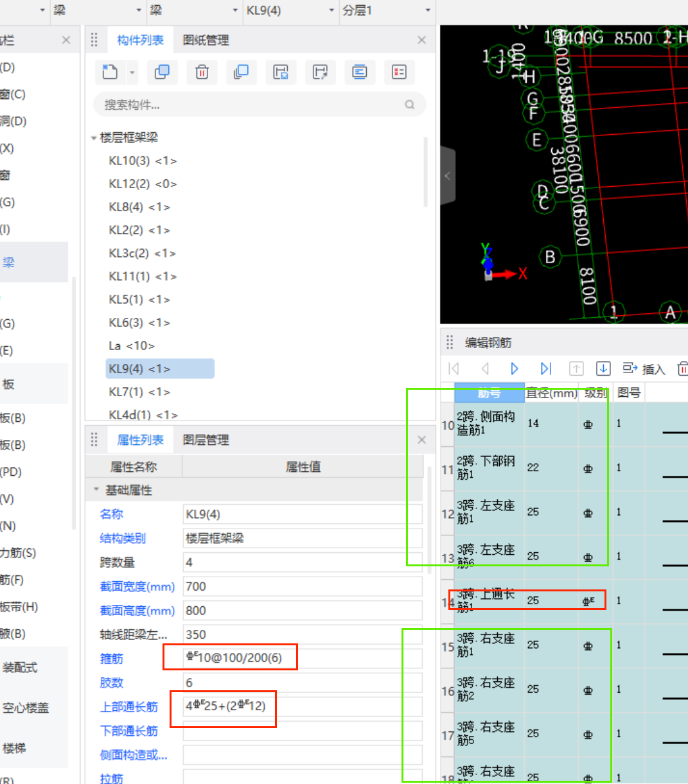The width and height of the screenshot is (688, 784).
Task: Click the search magnifier icon
Action: coord(410,105)
